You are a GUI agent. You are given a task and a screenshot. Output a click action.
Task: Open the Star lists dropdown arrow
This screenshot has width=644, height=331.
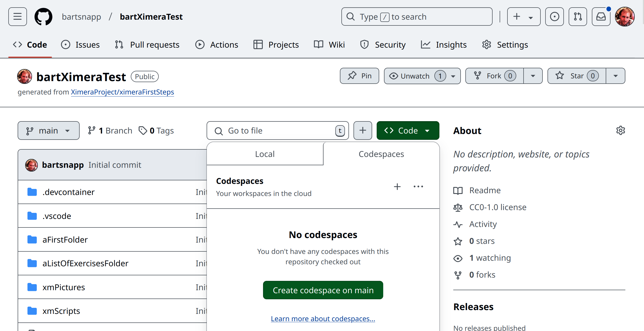pyautogui.click(x=616, y=76)
